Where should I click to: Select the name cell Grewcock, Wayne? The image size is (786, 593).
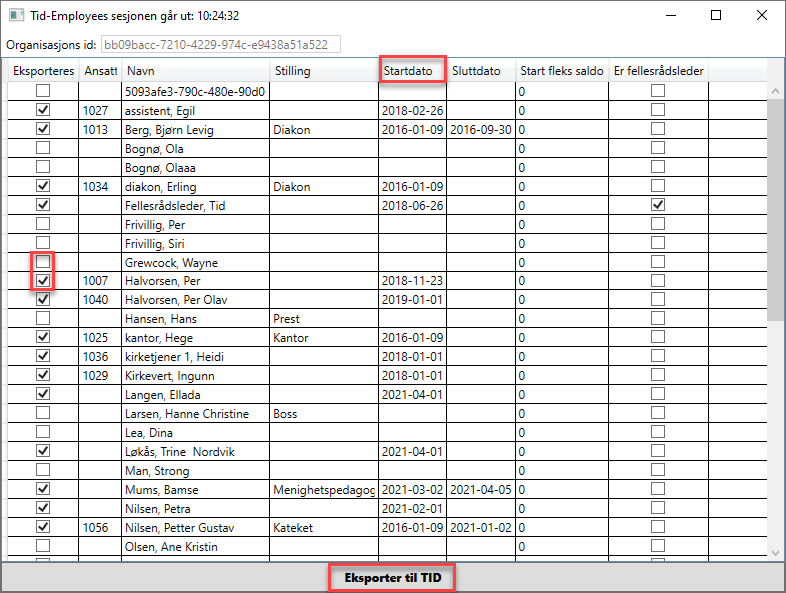195,263
